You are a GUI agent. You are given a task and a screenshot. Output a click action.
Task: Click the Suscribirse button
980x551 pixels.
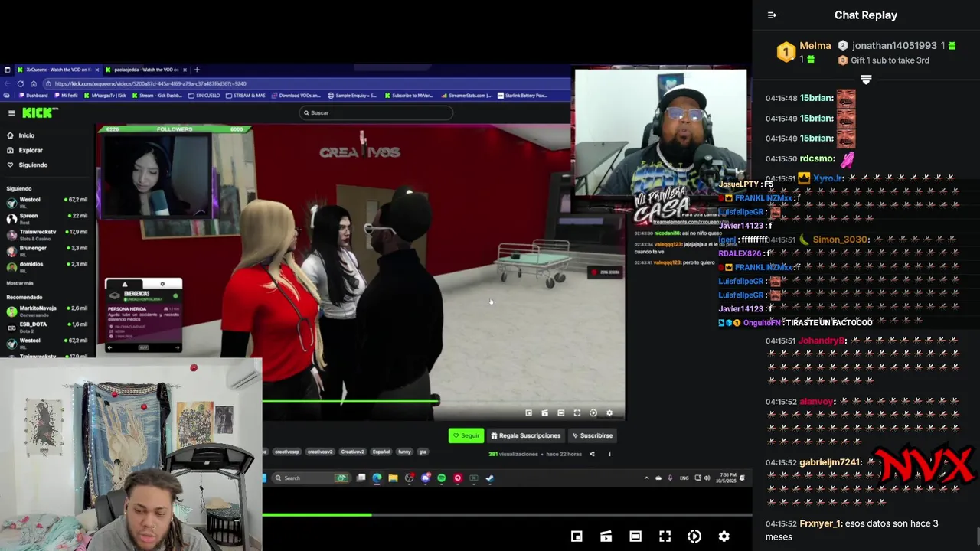(x=593, y=435)
